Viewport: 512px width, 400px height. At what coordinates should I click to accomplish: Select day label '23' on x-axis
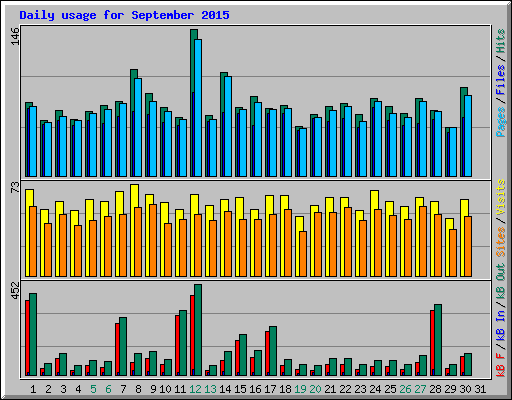[360, 389]
